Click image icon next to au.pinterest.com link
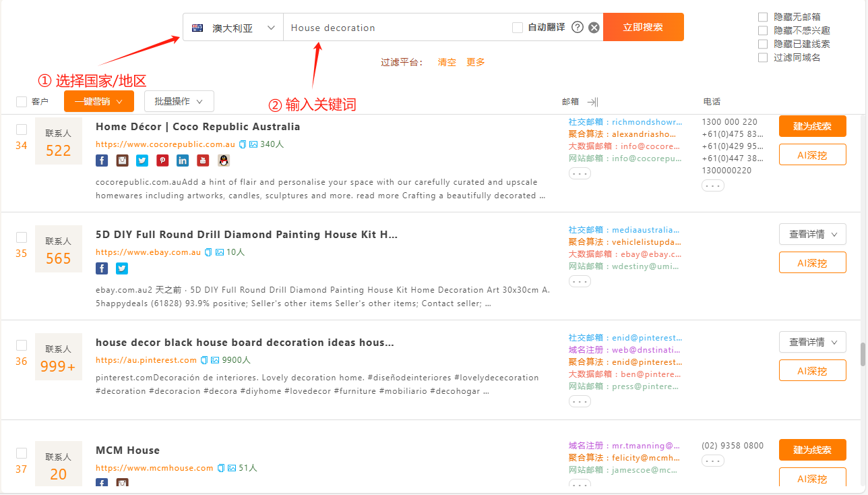 215,360
